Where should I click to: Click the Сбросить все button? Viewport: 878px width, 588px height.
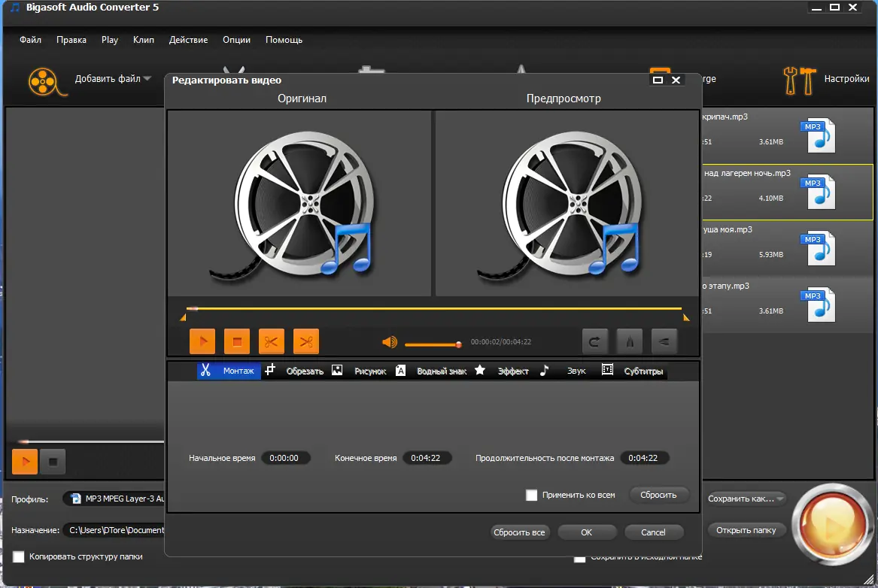(x=519, y=532)
